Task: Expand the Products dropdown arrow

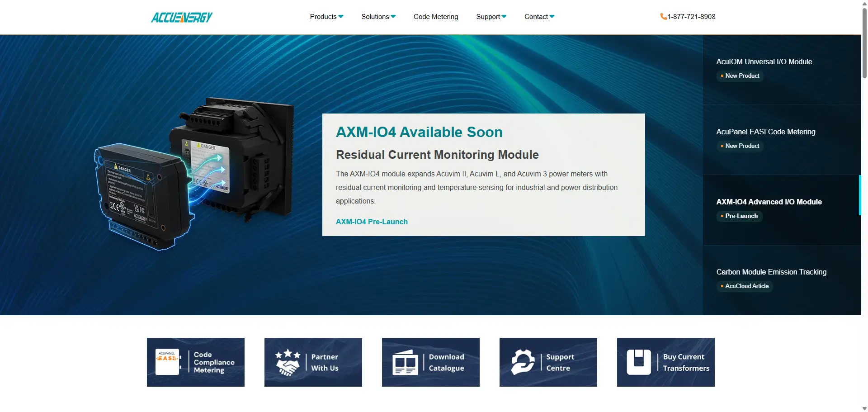Action: pos(341,17)
